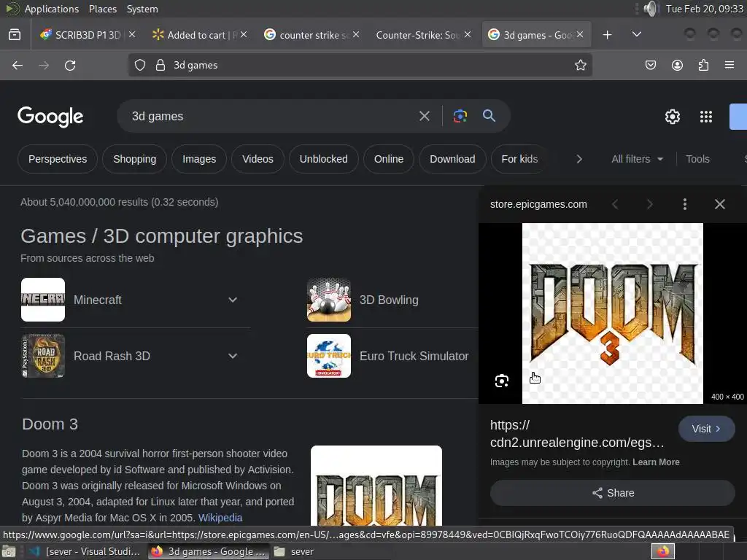Click the system volume speaker icon

point(650,9)
